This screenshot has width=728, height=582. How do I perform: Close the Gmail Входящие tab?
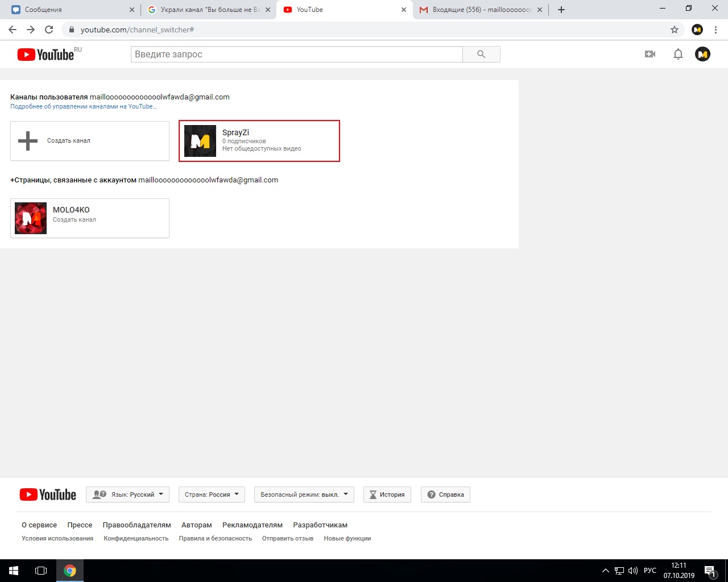pos(540,10)
